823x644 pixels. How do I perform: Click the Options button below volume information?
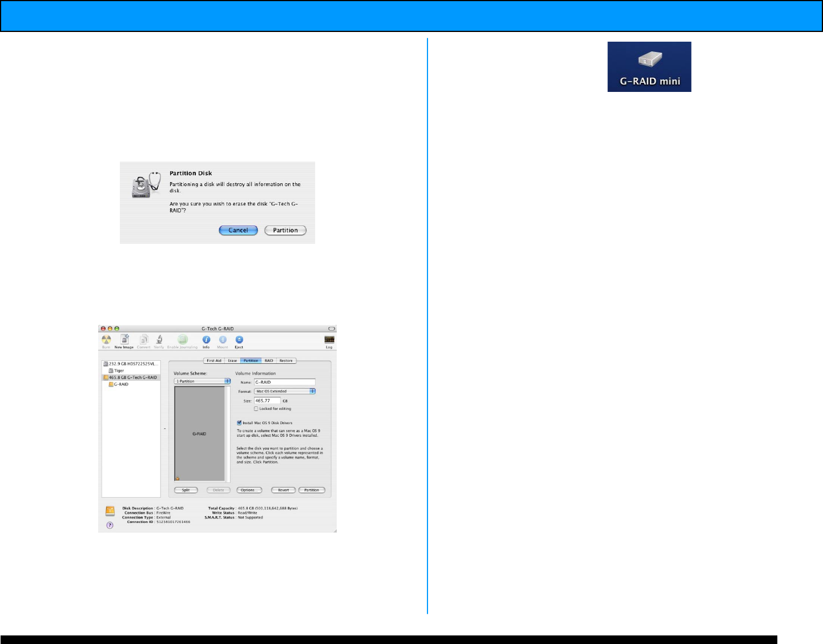[249, 490]
